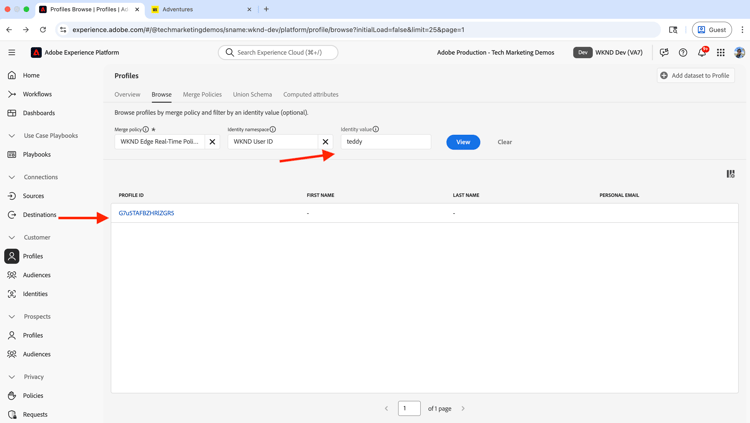Click the Guest profile button

click(712, 30)
